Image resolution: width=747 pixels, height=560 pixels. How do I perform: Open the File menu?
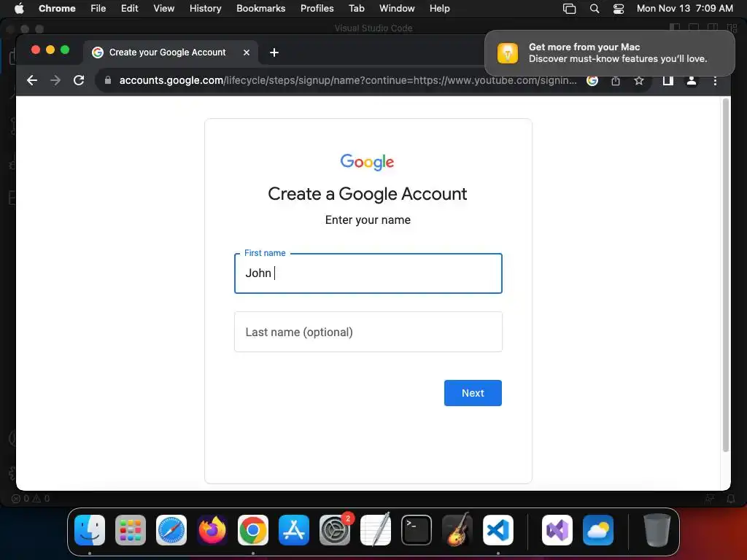coord(98,8)
